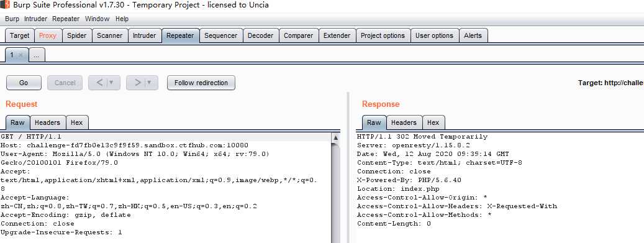Click the Burp Suite title bar icon
Screen dimensions: 644x243
tap(4, 5)
